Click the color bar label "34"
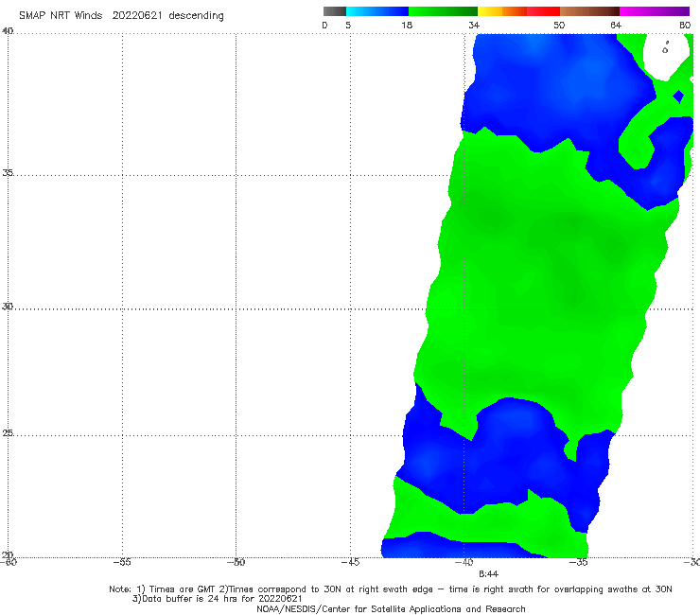 474,25
